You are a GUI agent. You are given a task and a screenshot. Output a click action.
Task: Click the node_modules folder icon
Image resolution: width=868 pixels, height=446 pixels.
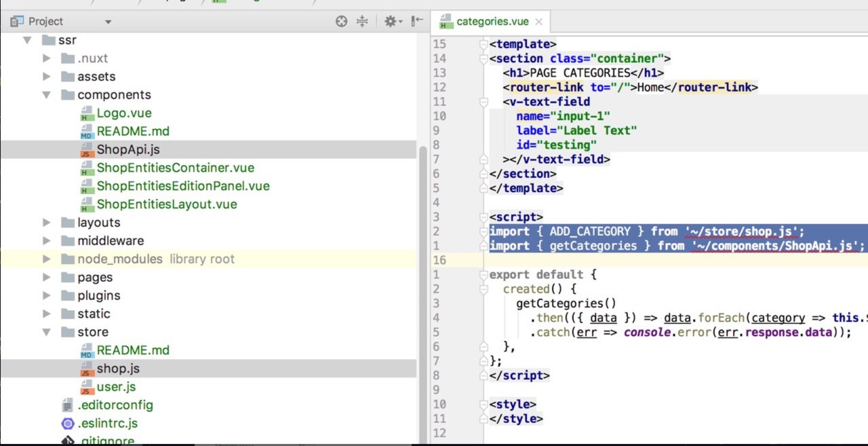pos(67,259)
